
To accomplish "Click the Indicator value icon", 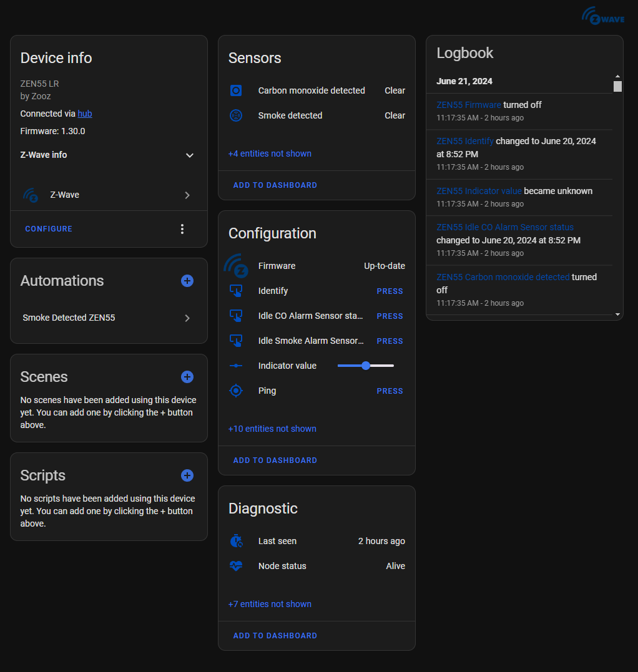I will 236,366.
